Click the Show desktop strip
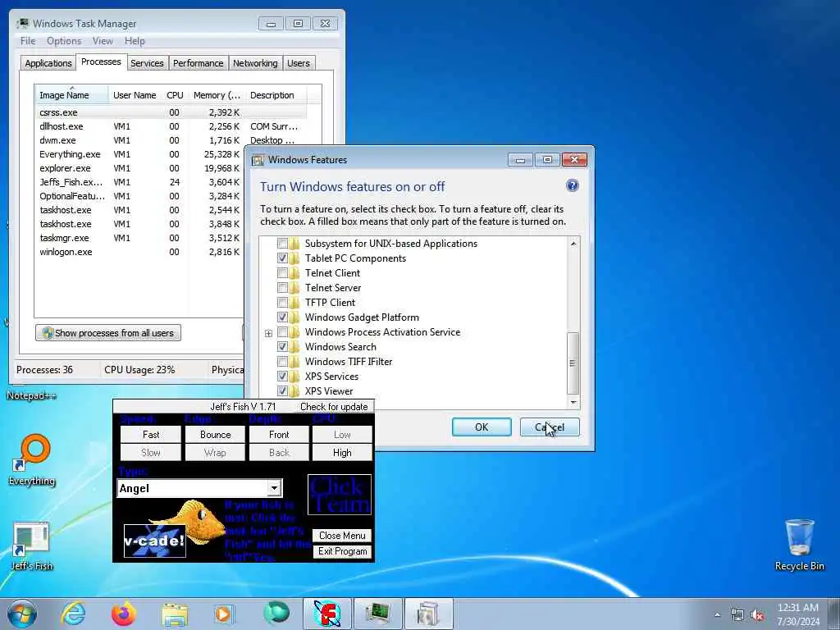This screenshot has height=630, width=840. coord(834,614)
